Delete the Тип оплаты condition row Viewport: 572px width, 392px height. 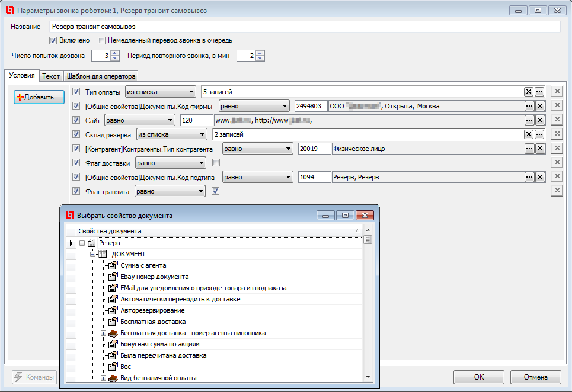(x=557, y=91)
